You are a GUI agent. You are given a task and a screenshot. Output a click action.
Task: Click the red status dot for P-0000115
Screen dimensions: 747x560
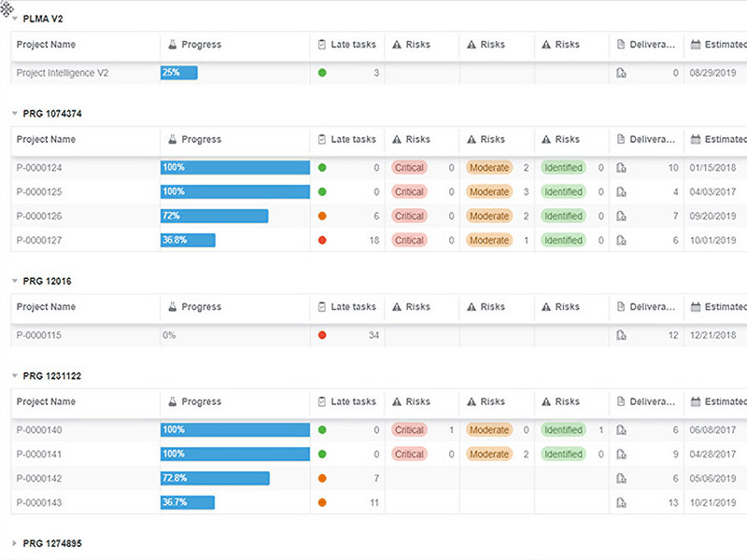point(322,335)
